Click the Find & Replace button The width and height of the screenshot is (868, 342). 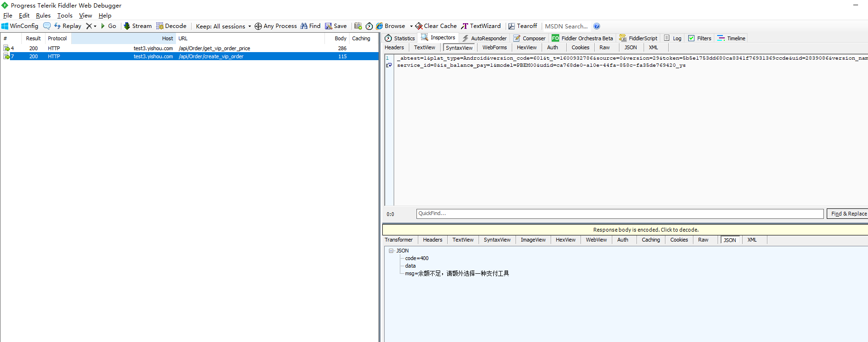[849, 214]
